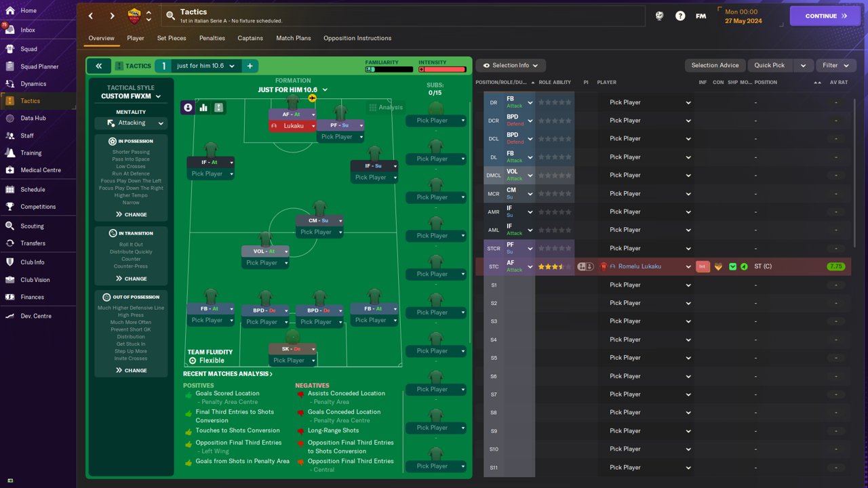The image size is (868, 488).
Task: Open the Squad Planner
Action: click(38, 66)
